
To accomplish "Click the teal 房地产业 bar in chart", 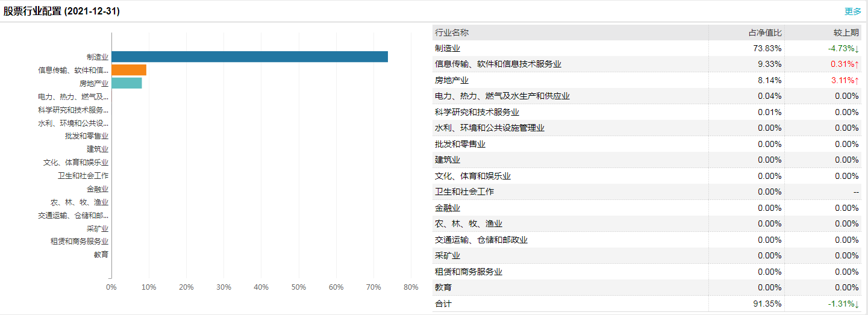I will pos(126,83).
